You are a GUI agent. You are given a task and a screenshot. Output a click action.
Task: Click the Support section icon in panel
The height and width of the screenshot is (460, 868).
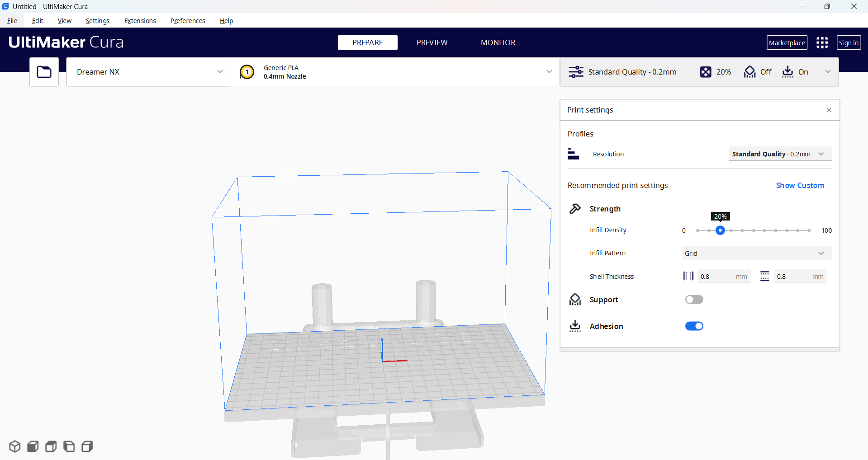575,300
